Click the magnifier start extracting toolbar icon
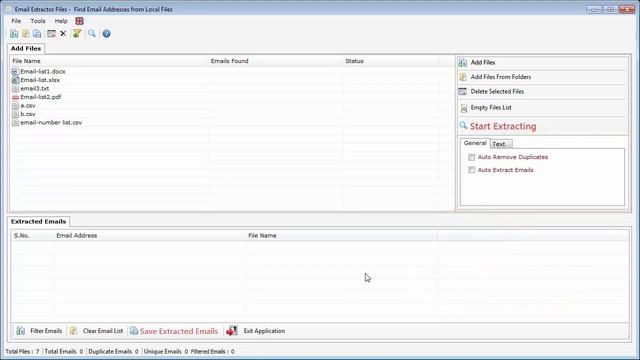This screenshot has height=360, width=640. pyautogui.click(x=92, y=33)
